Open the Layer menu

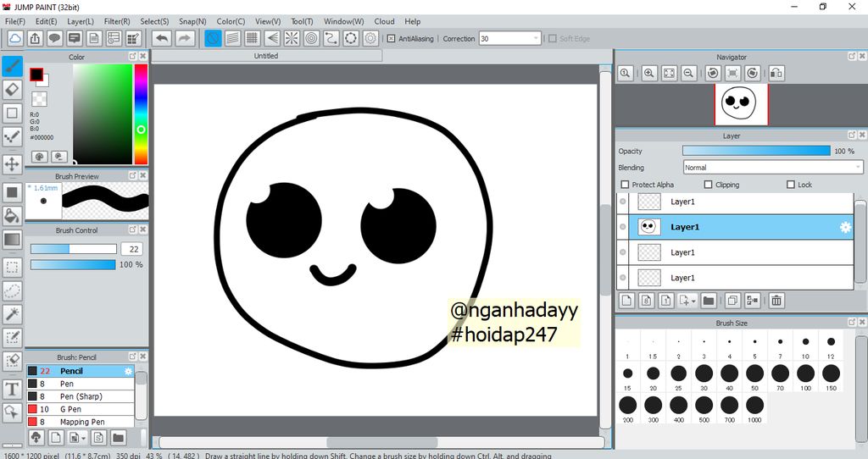point(81,21)
